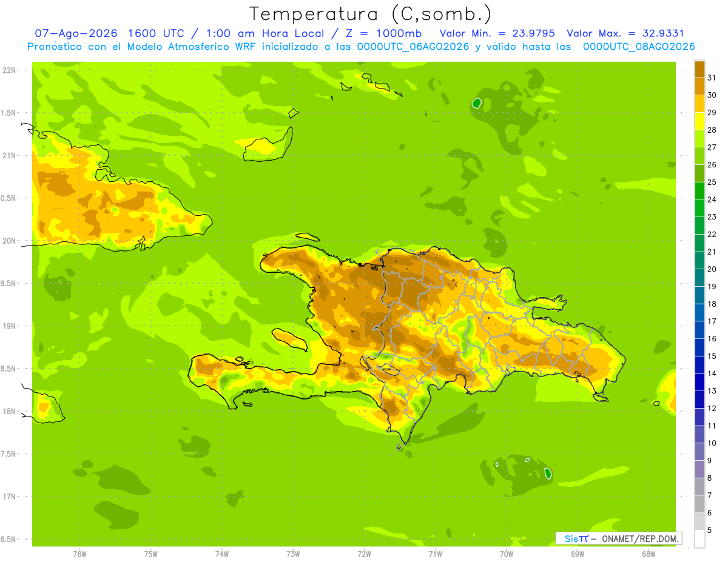Click the "1600 UTC" time text
This screenshot has width=728, height=562.
tap(157, 33)
